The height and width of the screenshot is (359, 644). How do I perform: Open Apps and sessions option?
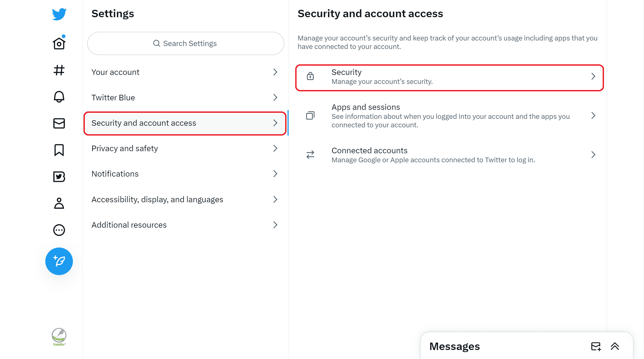449,116
